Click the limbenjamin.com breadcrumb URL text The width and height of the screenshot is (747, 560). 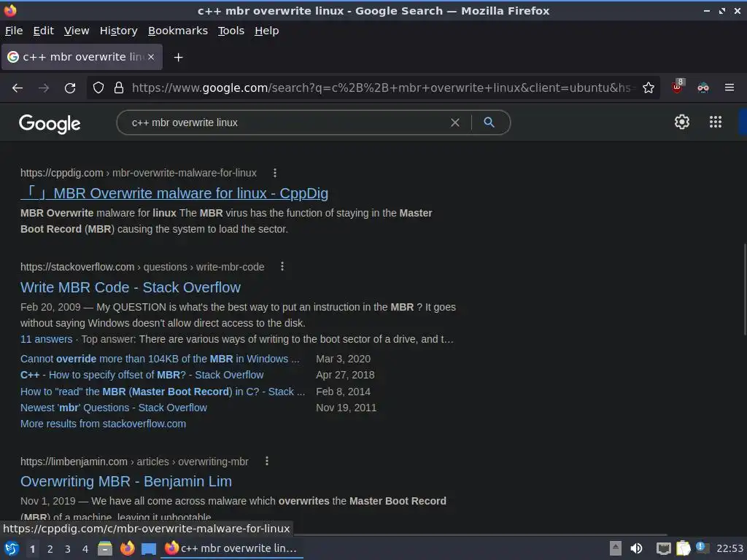tap(134, 462)
